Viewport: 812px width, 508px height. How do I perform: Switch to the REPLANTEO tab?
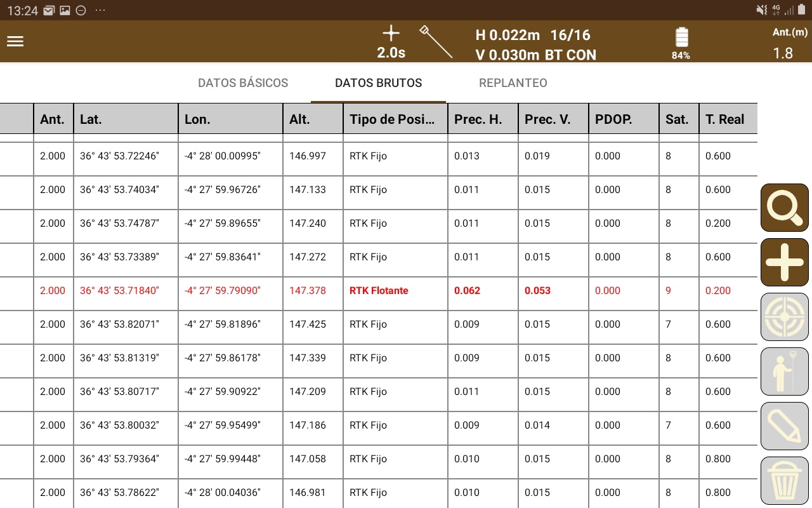tap(513, 83)
